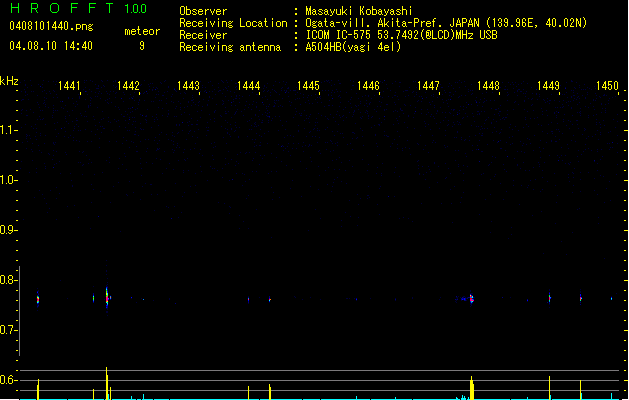Click the 1450 time axis mark
This screenshot has width=629, height=400.
click(607, 86)
